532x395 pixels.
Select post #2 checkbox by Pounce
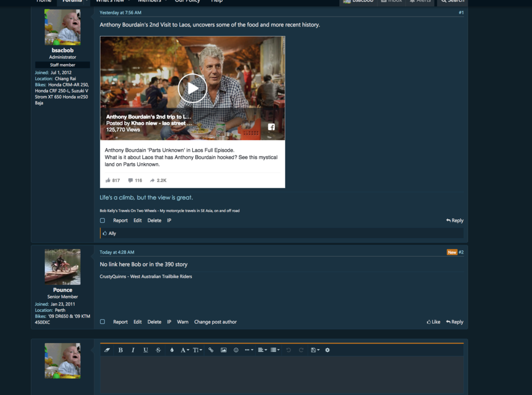102,322
